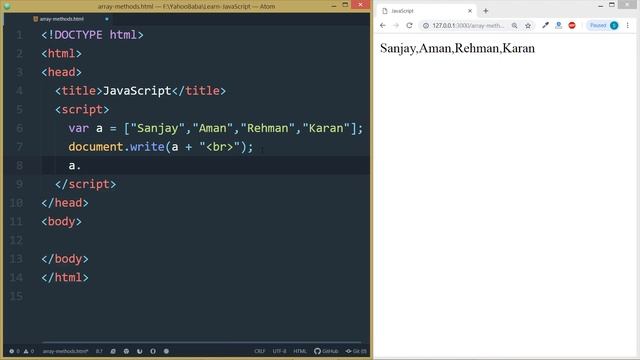640x360 pixels.
Task: Click second round icon in Atom status bar
Action: 126,351
